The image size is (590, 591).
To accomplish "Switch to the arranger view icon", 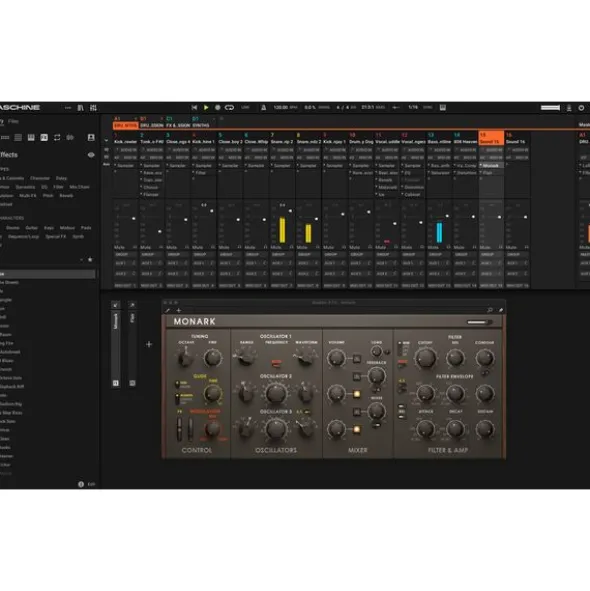I will (81, 107).
